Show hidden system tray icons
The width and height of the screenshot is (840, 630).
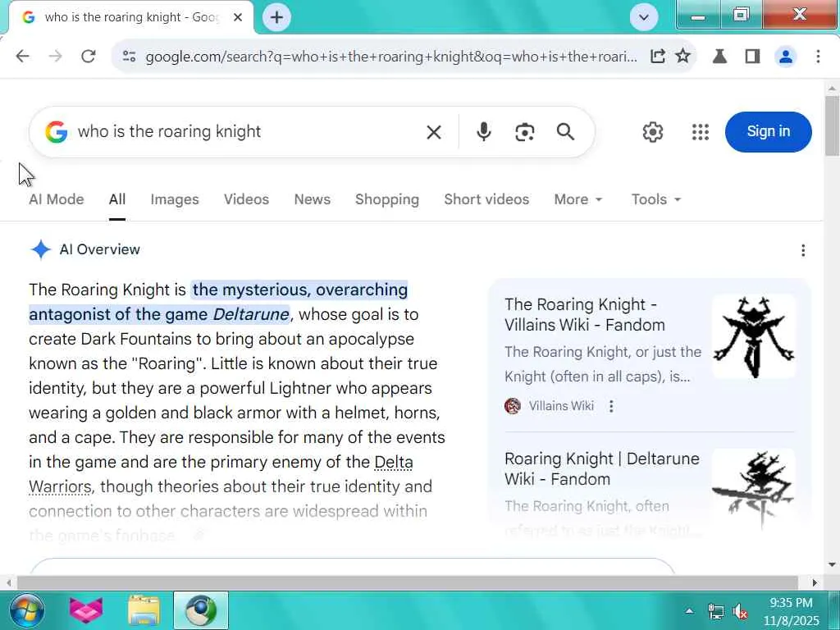pos(689,611)
